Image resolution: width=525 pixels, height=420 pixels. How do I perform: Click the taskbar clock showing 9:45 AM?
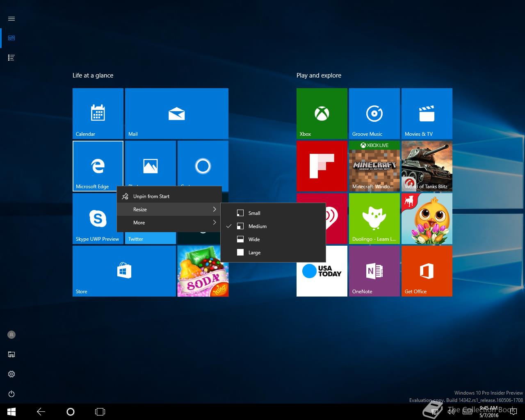(488, 412)
